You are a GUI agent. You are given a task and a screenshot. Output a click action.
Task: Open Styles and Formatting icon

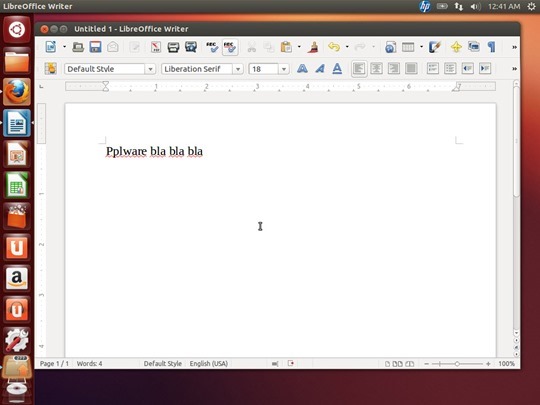pos(51,69)
